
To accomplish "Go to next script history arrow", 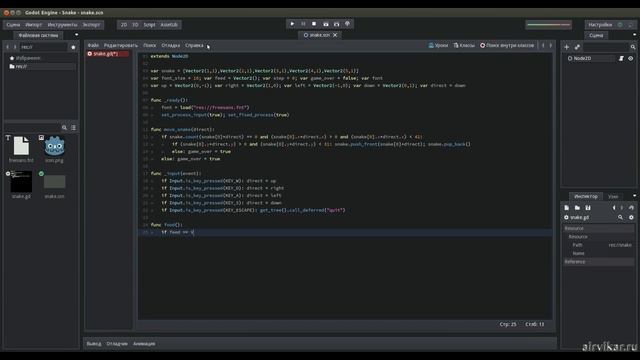I will (551, 45).
